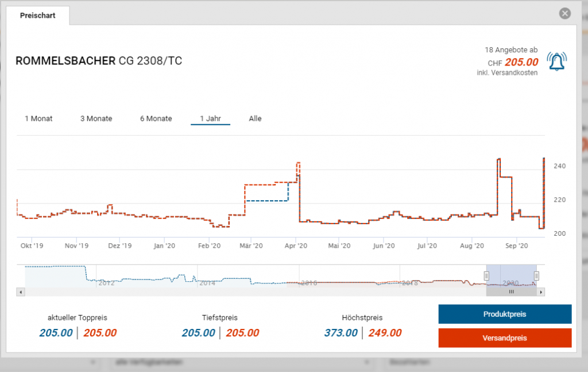
Task: Toggle the Produktpreis series
Action: point(505,315)
